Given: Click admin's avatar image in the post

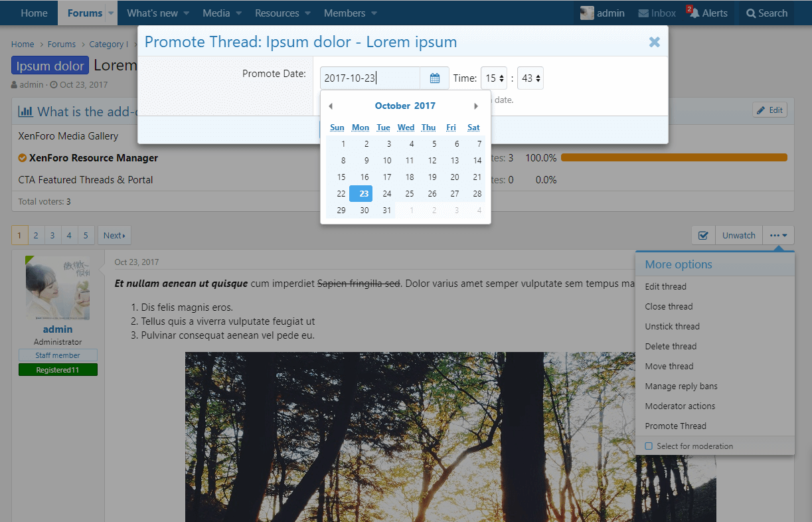Looking at the screenshot, I should pyautogui.click(x=58, y=288).
